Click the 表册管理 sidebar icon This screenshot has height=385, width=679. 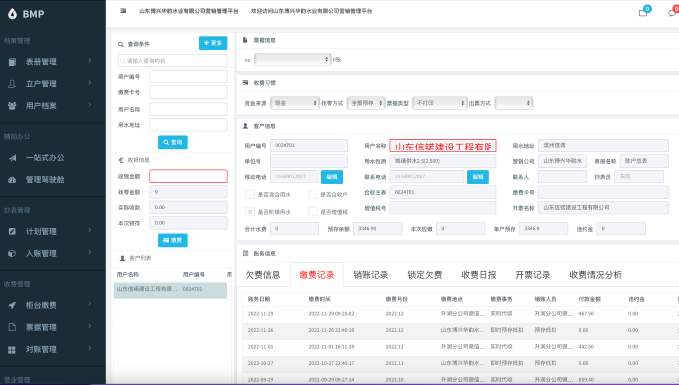click(12, 62)
